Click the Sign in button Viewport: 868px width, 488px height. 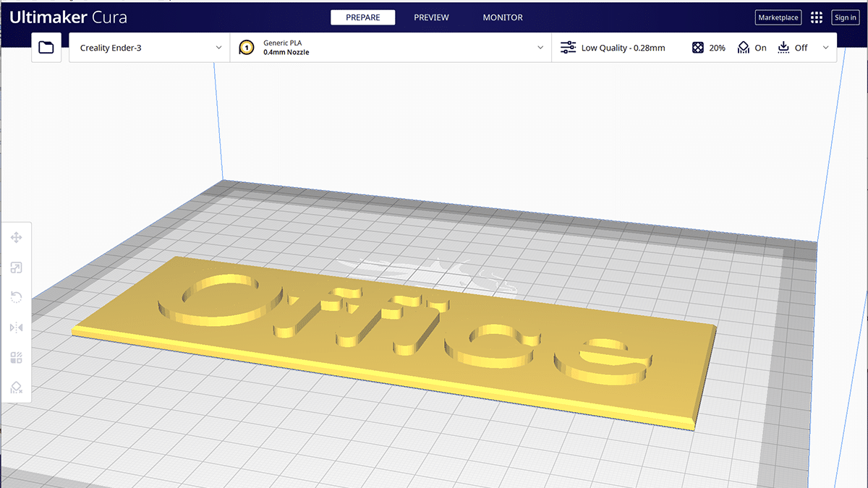[845, 18]
